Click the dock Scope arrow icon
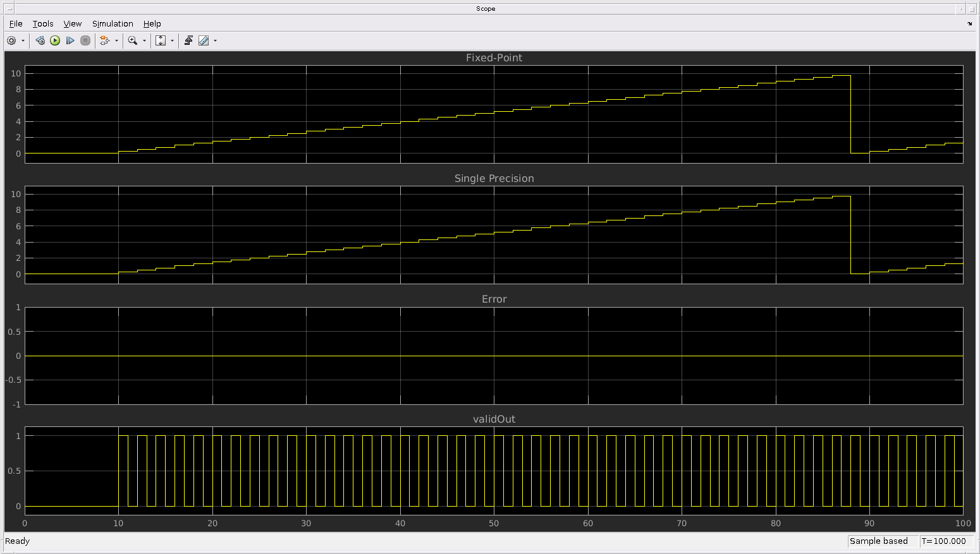 click(x=970, y=23)
